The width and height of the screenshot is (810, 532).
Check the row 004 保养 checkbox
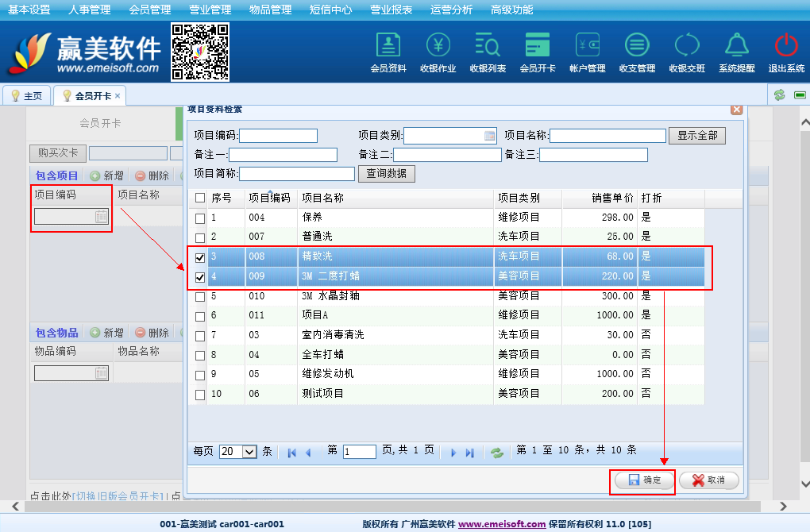(200, 218)
